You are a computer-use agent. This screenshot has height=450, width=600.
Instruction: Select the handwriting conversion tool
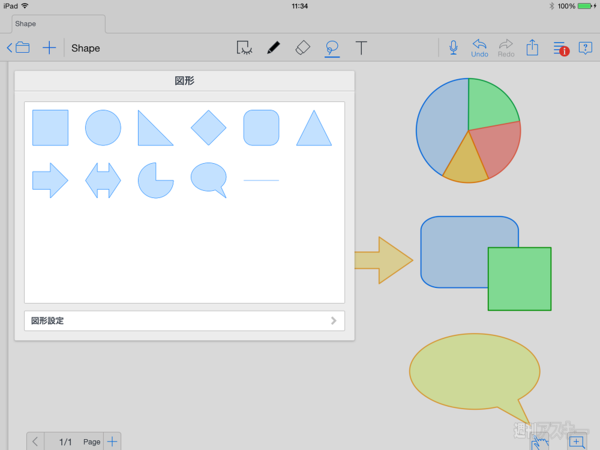click(244, 48)
